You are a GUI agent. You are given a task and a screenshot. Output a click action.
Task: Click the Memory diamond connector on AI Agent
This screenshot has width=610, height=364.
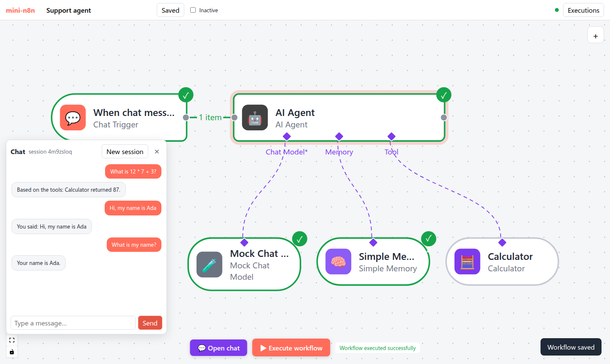[x=339, y=136]
